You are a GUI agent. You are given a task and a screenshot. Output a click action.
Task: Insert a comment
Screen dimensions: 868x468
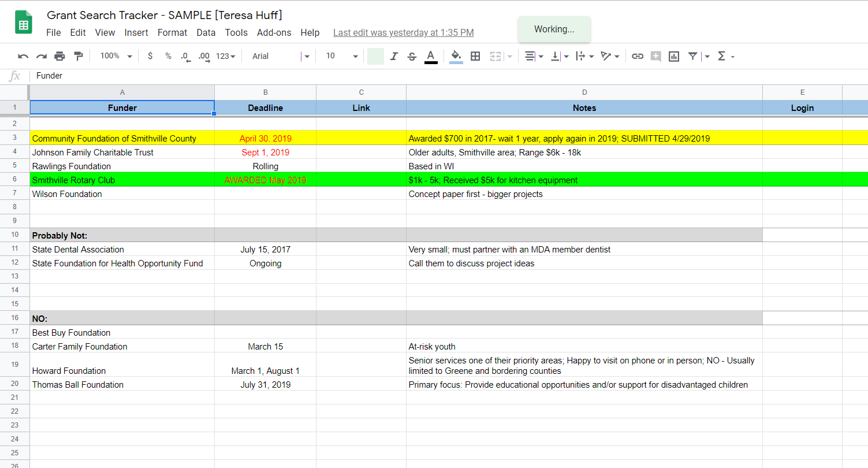[x=655, y=56]
